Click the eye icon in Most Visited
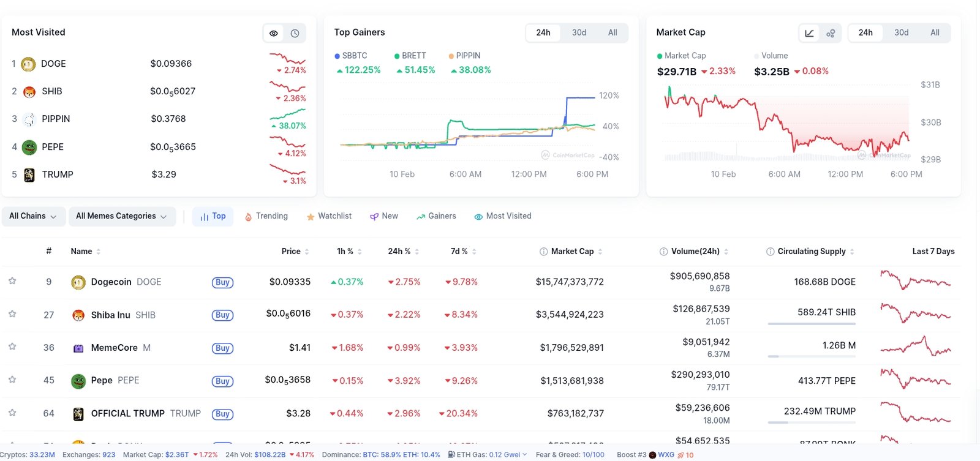Viewport: 980px width, 461px height. click(x=274, y=33)
